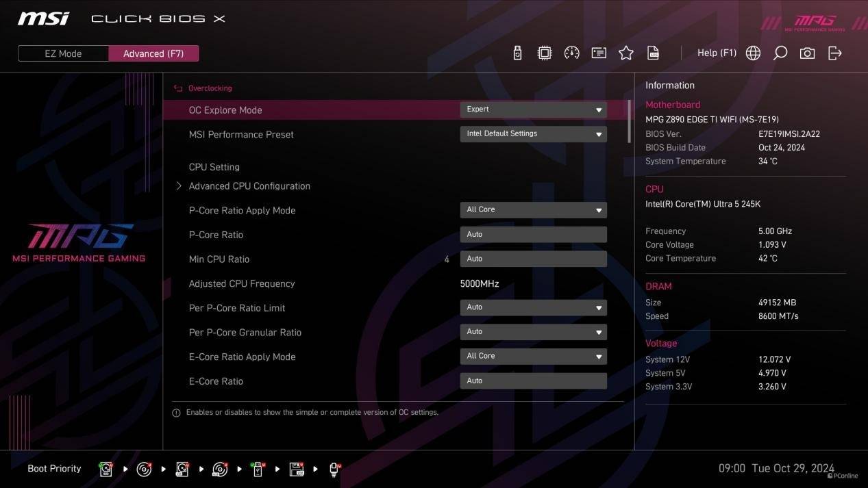Open the hardware monitor gauge icon
The width and height of the screenshot is (868, 488).
[571, 53]
